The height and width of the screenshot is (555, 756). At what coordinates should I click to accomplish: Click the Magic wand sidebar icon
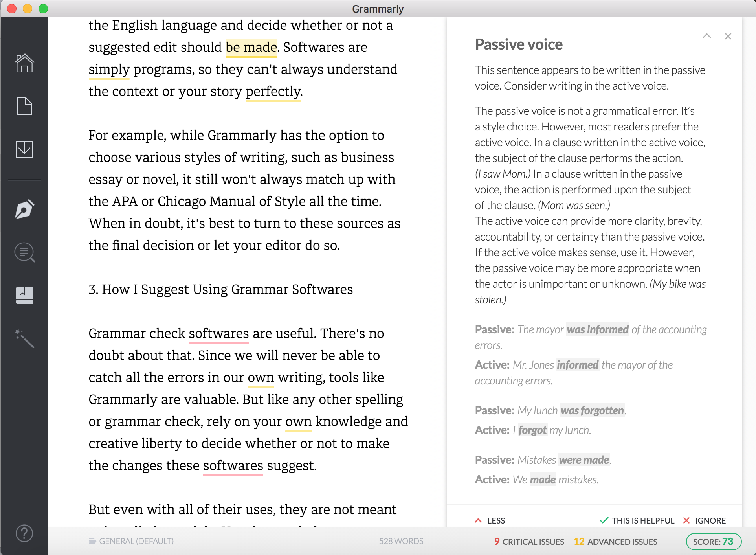pyautogui.click(x=24, y=338)
